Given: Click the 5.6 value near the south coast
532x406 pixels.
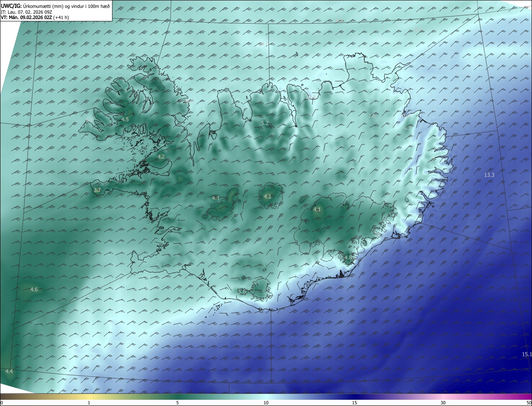Looking at the screenshot, I should (x=242, y=292).
